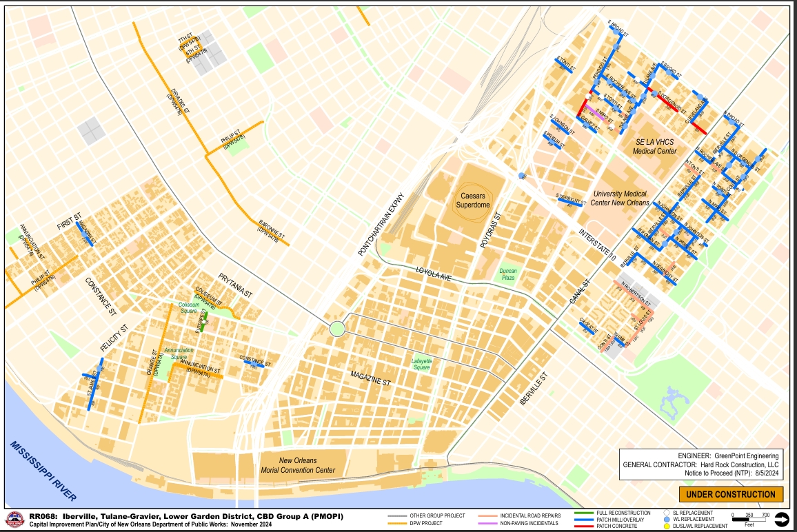Click the ENGINEER: GreenPoint Engineering line
The width and height of the screenshot is (797, 532).
click(728, 456)
